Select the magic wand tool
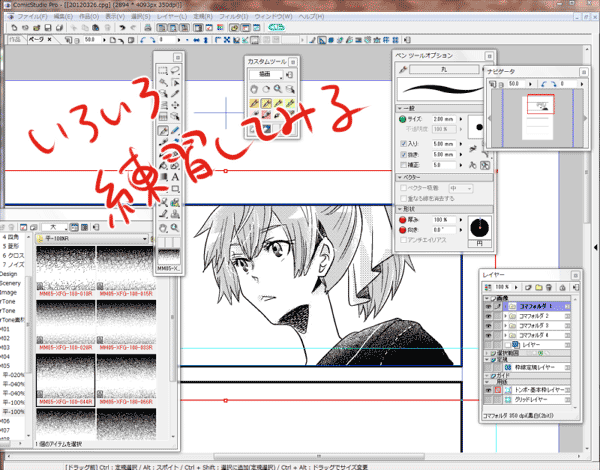The height and width of the screenshot is (470, 600). (x=163, y=83)
